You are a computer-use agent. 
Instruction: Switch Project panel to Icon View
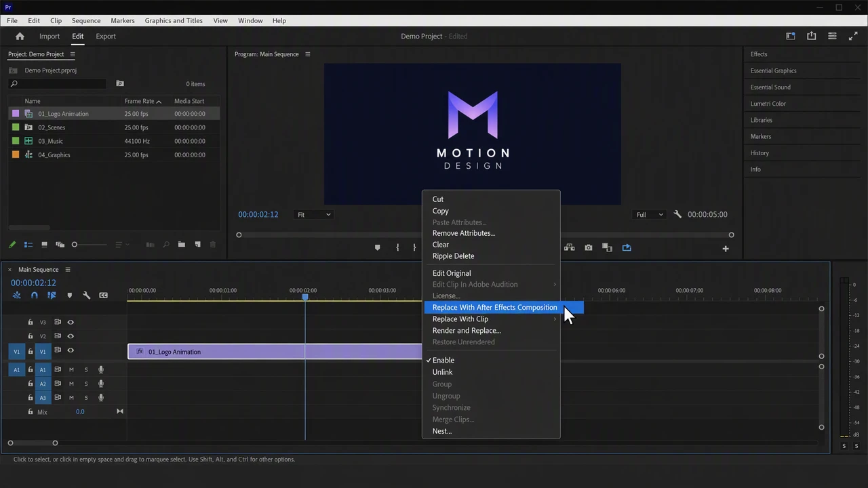pos(44,245)
